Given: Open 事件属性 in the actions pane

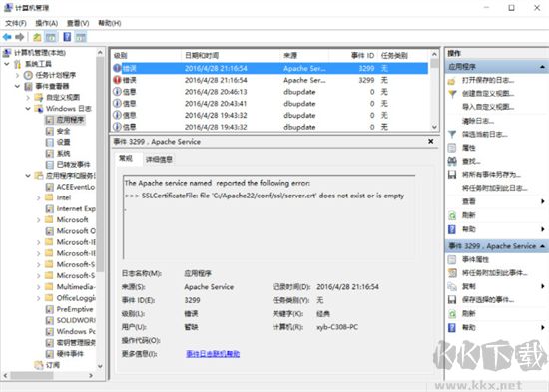Looking at the screenshot, I should pyautogui.click(x=475, y=259).
